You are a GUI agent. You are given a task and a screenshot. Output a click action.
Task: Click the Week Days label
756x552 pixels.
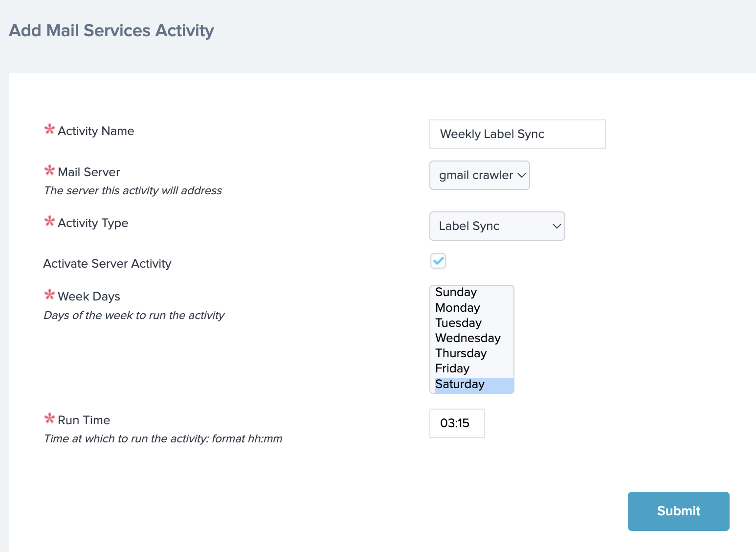[x=89, y=297]
